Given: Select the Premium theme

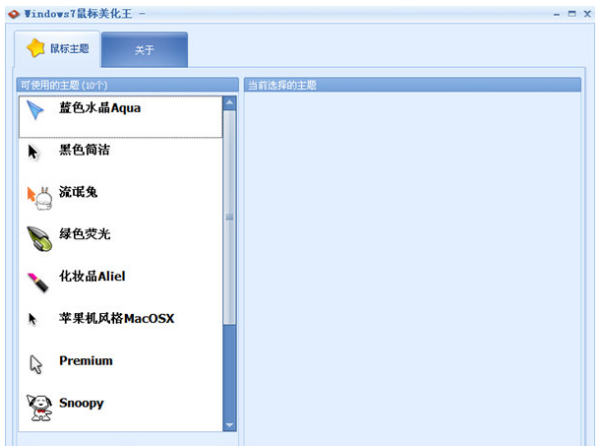Looking at the screenshot, I should pyautogui.click(x=121, y=369).
